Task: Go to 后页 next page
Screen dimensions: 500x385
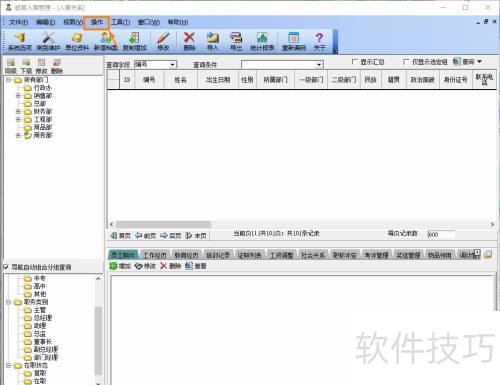Action: [x=171, y=236]
